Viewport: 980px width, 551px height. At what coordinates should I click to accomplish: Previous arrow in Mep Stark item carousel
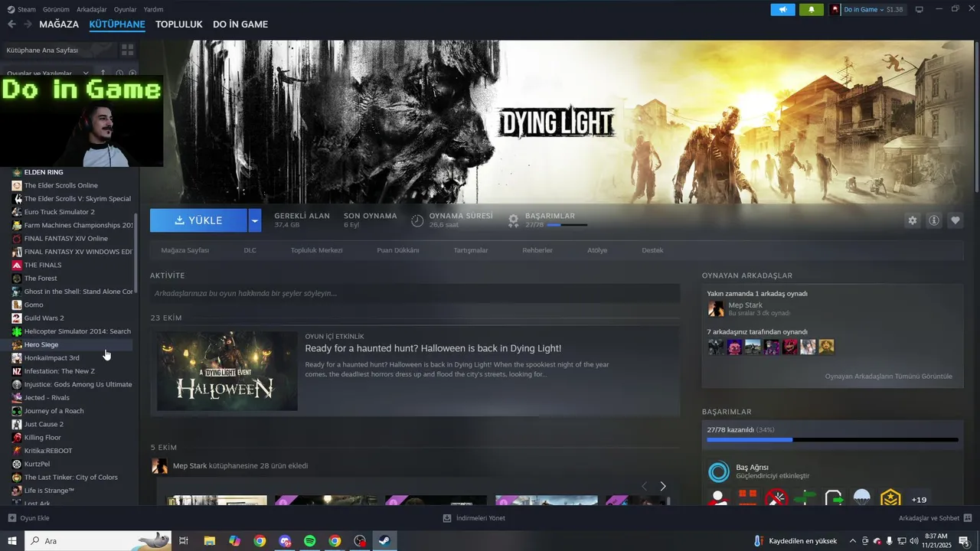[x=644, y=486]
